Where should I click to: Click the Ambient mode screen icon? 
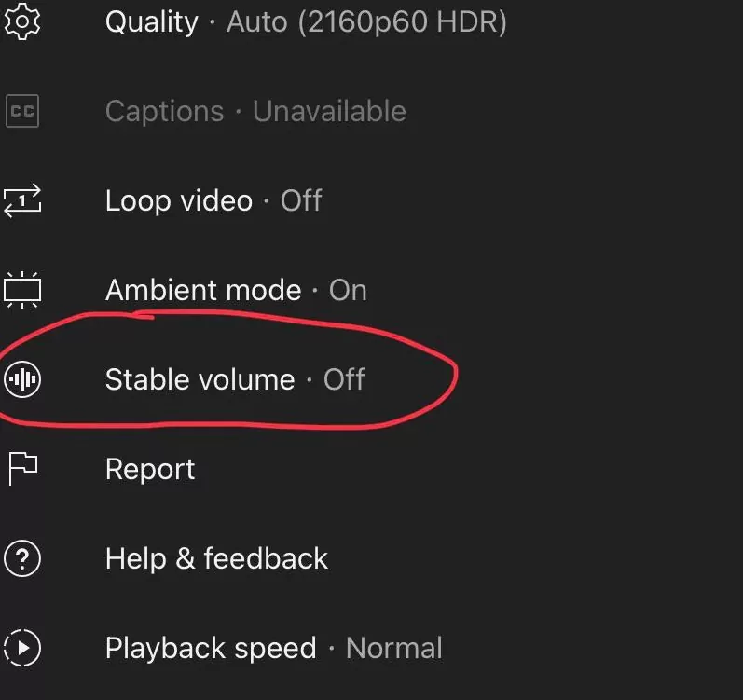[22, 290]
